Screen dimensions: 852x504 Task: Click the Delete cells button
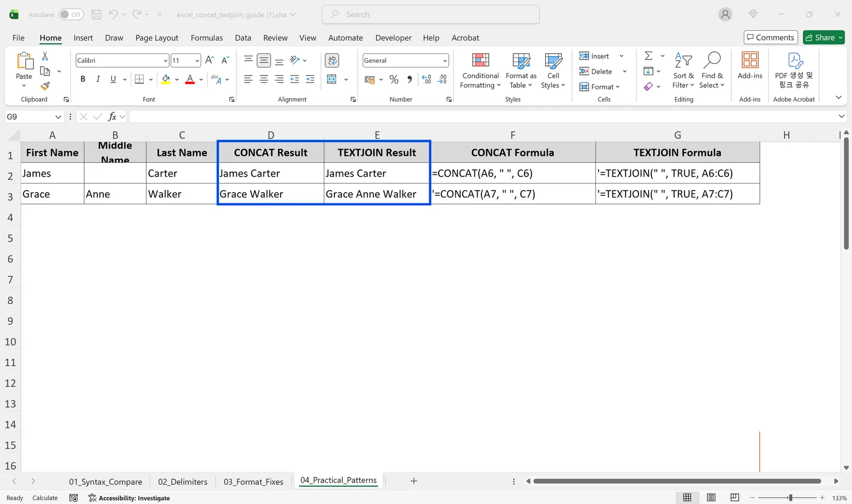click(596, 71)
